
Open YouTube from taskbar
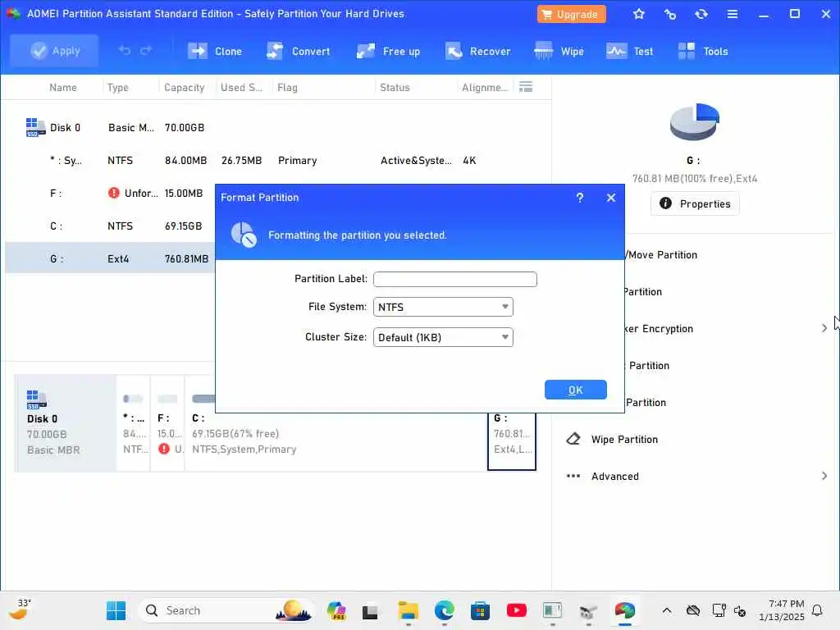(517, 610)
